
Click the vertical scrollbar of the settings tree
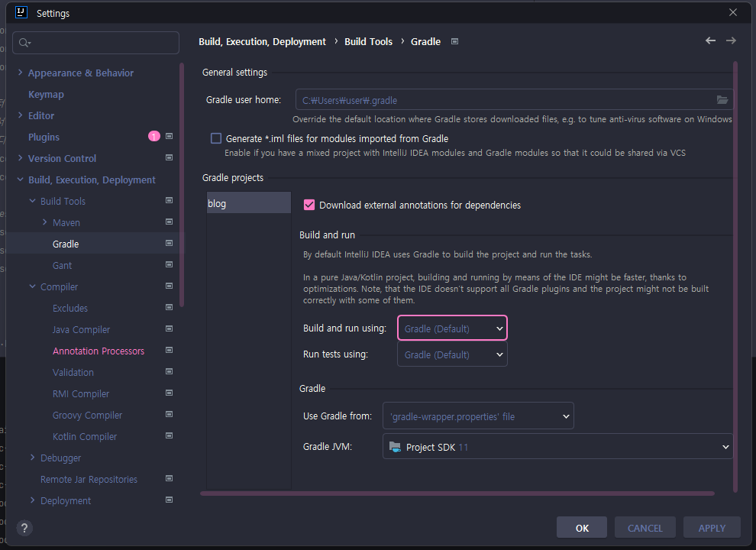(182, 184)
